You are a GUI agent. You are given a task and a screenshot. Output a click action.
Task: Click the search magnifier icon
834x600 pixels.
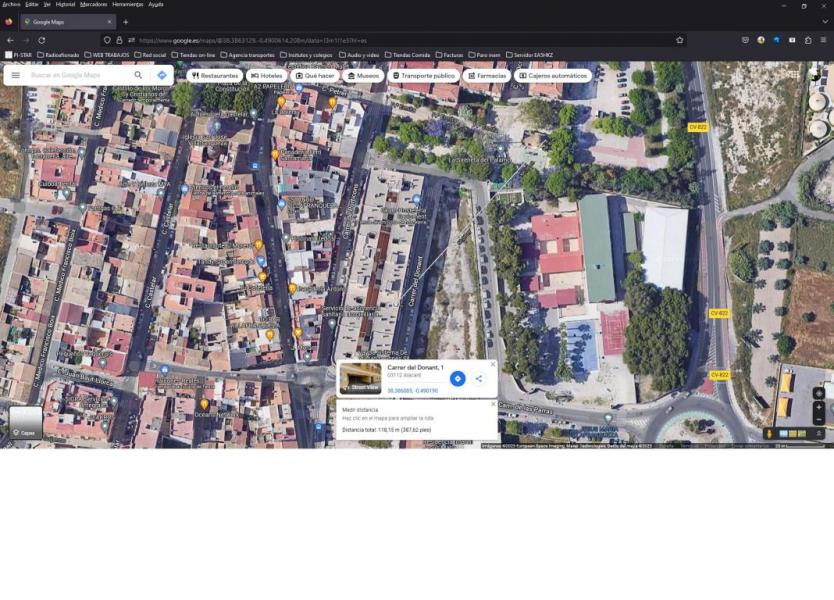[138, 75]
